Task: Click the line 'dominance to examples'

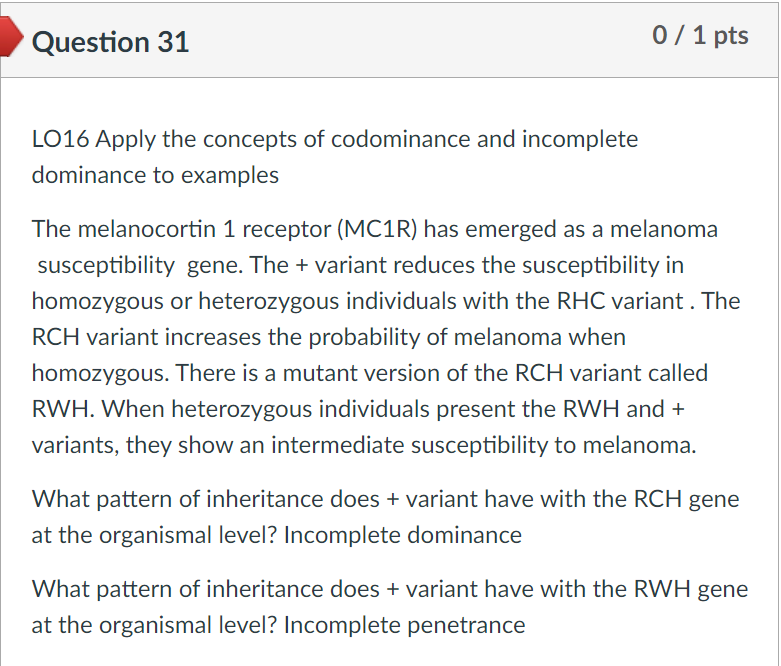Action: 155,175
